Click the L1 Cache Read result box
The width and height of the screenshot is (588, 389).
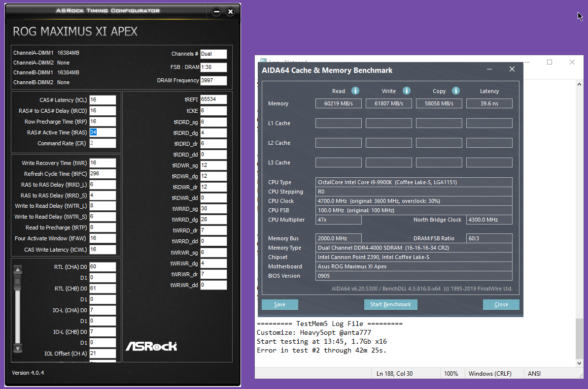click(339, 123)
